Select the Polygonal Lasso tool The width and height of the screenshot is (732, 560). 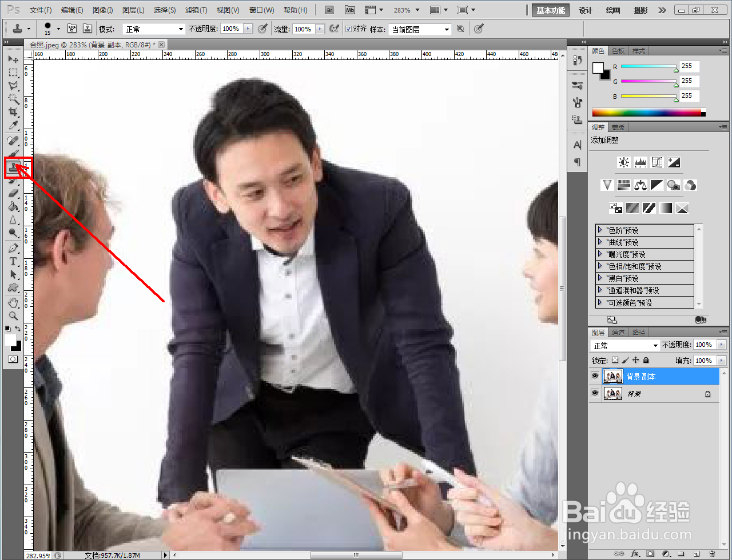point(13,86)
